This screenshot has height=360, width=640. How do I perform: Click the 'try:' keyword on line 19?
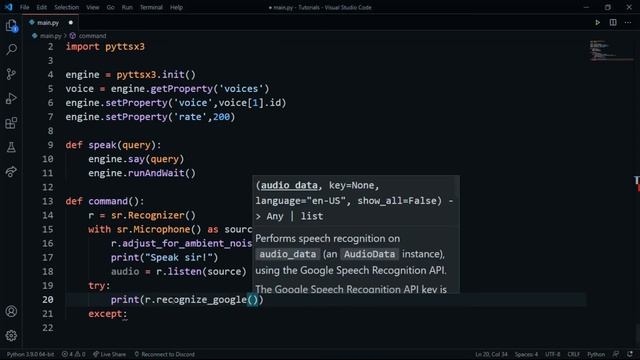(99, 286)
